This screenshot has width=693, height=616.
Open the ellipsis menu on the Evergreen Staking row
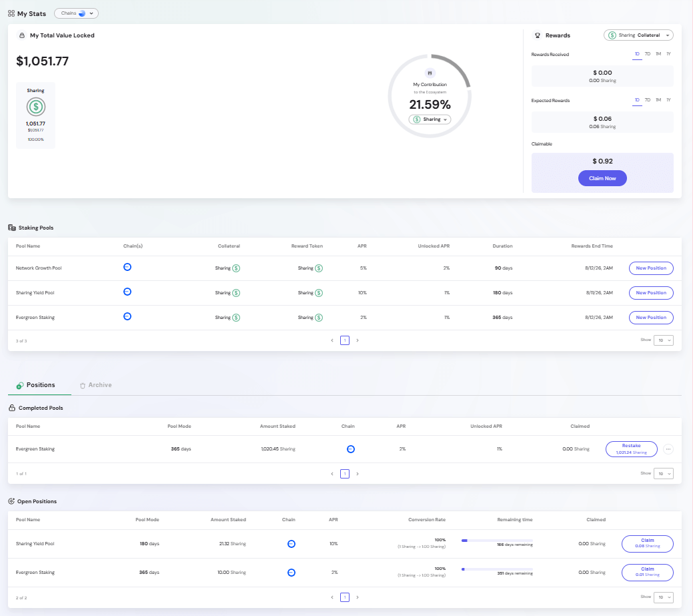coord(668,448)
